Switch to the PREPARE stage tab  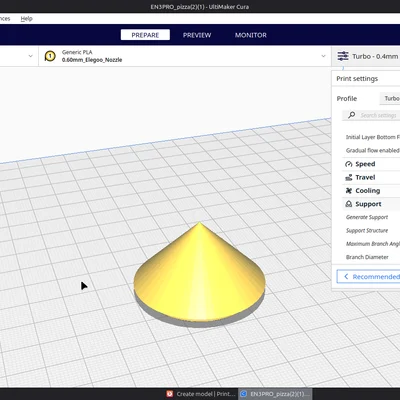coord(145,35)
